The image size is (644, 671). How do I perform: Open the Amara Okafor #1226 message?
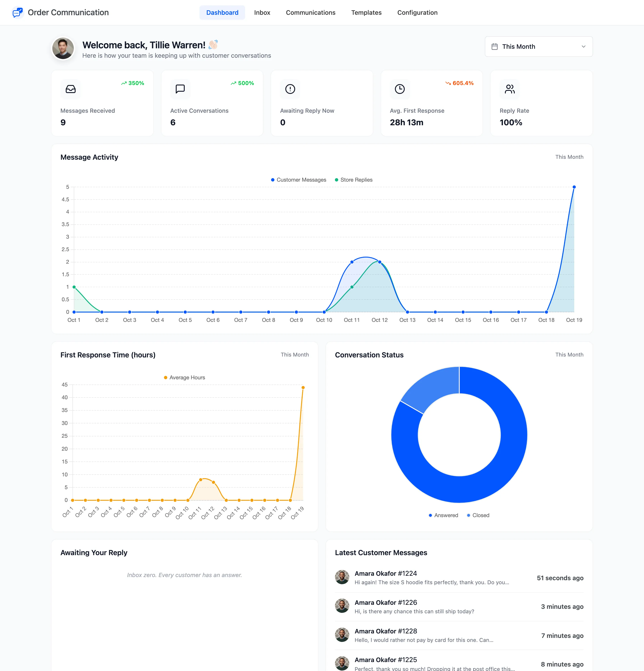(459, 607)
